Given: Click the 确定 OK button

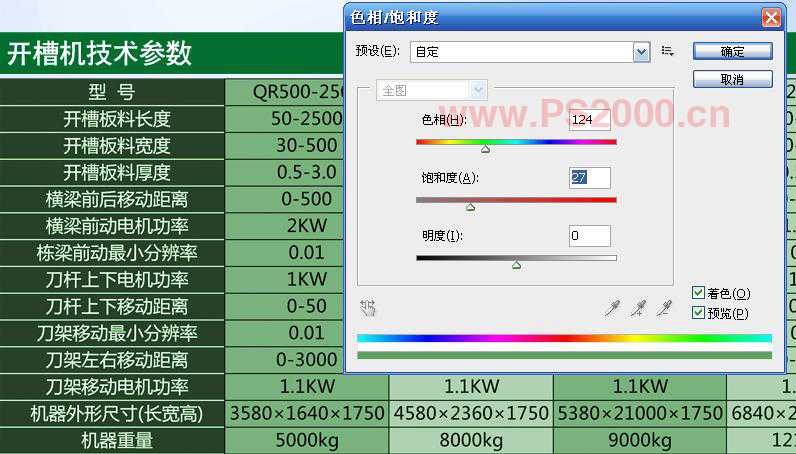Looking at the screenshot, I should pos(733,51).
